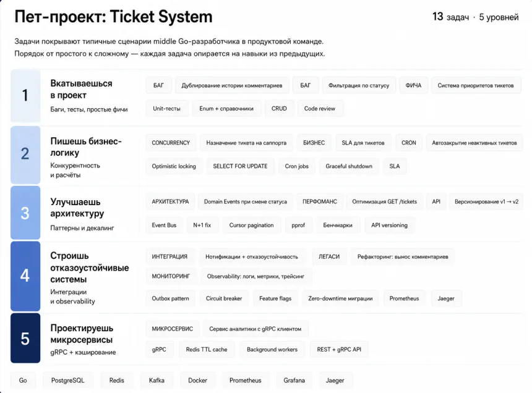Screen dimensions: 532x393
Task: Click the CONCURRENCY category label
Action: click(171, 143)
